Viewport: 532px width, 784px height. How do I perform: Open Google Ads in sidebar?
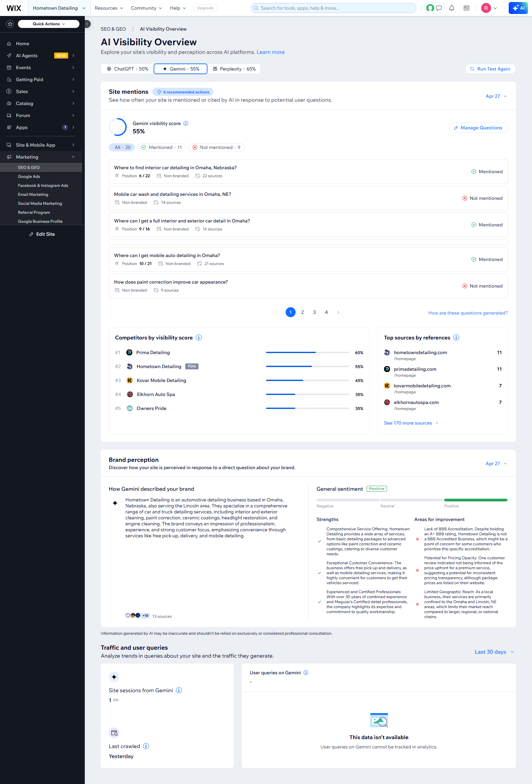point(29,177)
